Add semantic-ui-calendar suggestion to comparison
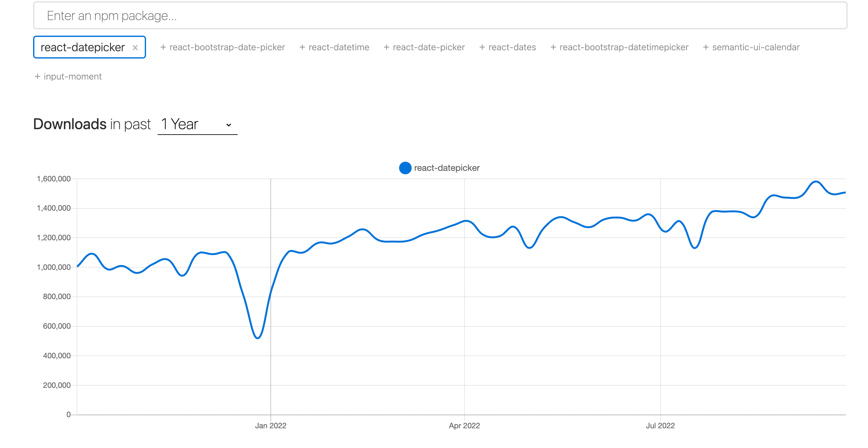868x448 pixels. [x=755, y=47]
